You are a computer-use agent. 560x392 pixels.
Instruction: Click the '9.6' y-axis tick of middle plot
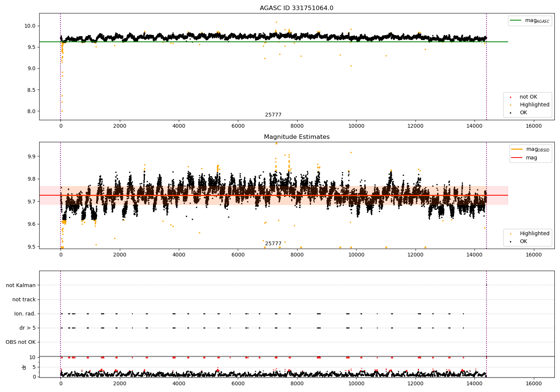[x=32, y=224]
